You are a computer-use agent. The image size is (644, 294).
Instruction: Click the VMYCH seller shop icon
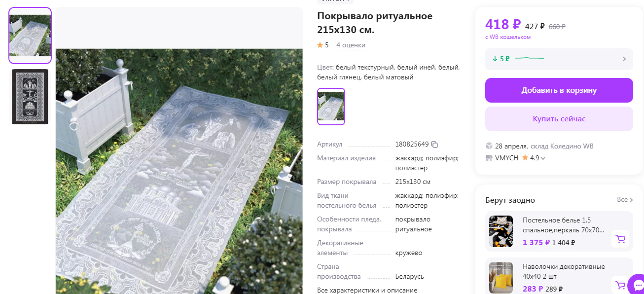(489, 158)
